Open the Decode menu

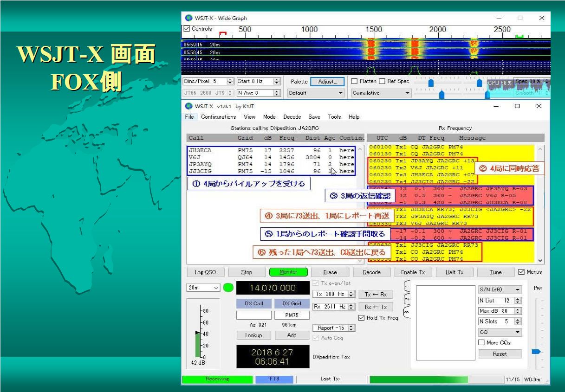pos(292,117)
